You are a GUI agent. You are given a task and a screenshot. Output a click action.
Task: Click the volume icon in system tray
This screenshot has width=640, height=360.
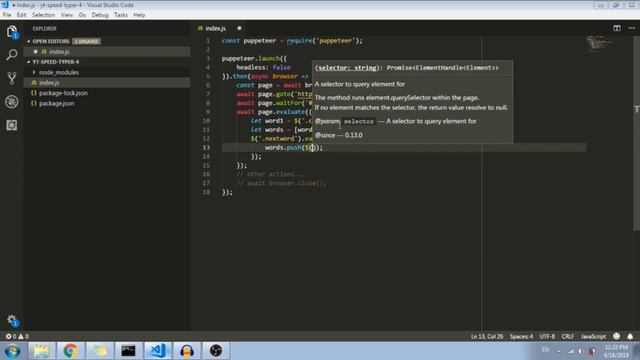(x=580, y=351)
